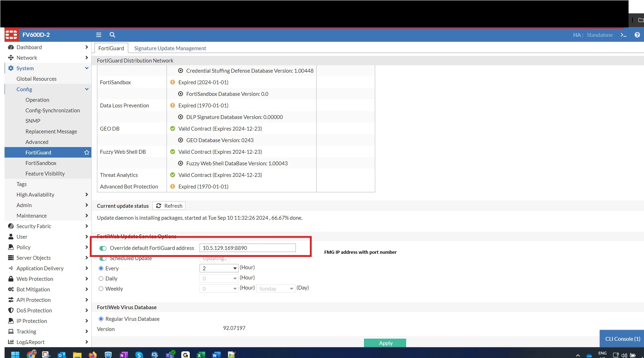Open the Daily hour dropdown
The height and width of the screenshot is (358, 644).
pos(219,278)
